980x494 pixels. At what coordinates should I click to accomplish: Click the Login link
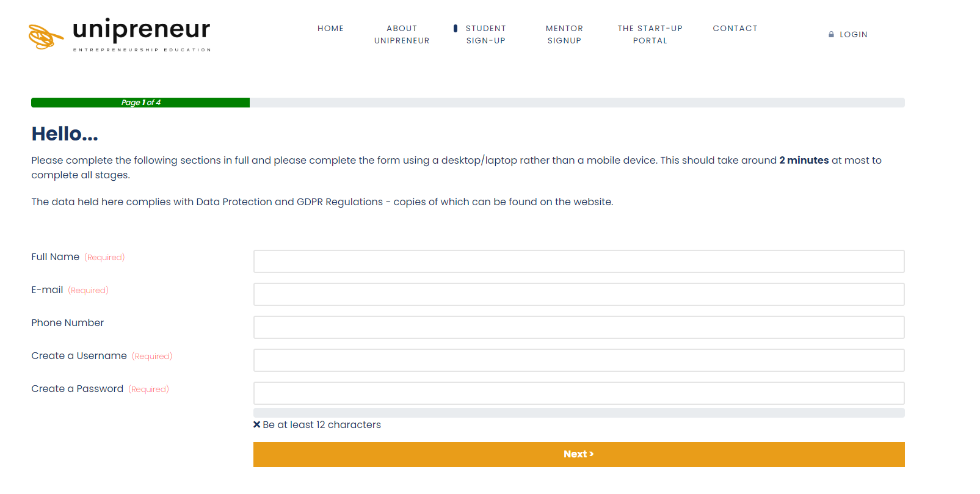tap(853, 35)
